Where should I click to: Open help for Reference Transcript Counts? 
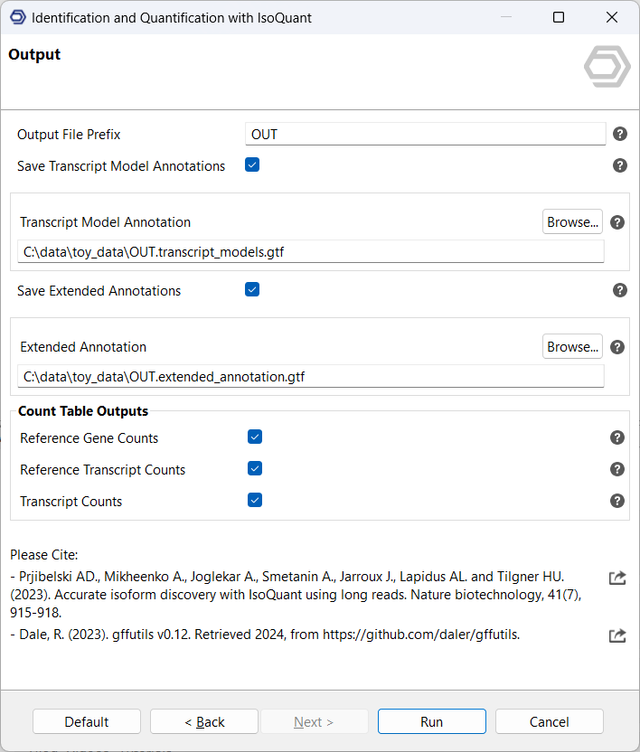[617, 469]
